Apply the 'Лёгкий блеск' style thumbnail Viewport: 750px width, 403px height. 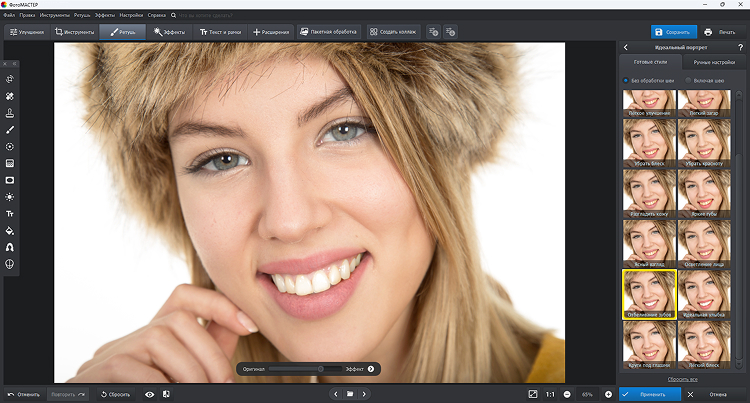pyautogui.click(x=704, y=344)
